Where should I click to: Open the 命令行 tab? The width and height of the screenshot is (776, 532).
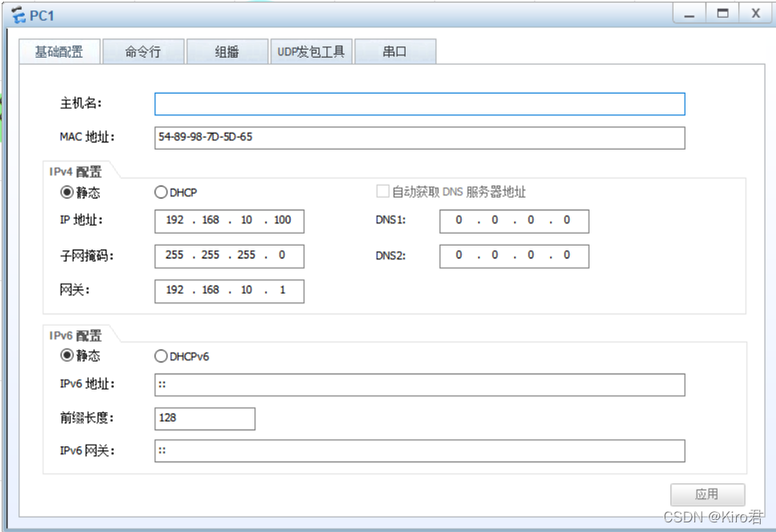pyautogui.click(x=143, y=51)
